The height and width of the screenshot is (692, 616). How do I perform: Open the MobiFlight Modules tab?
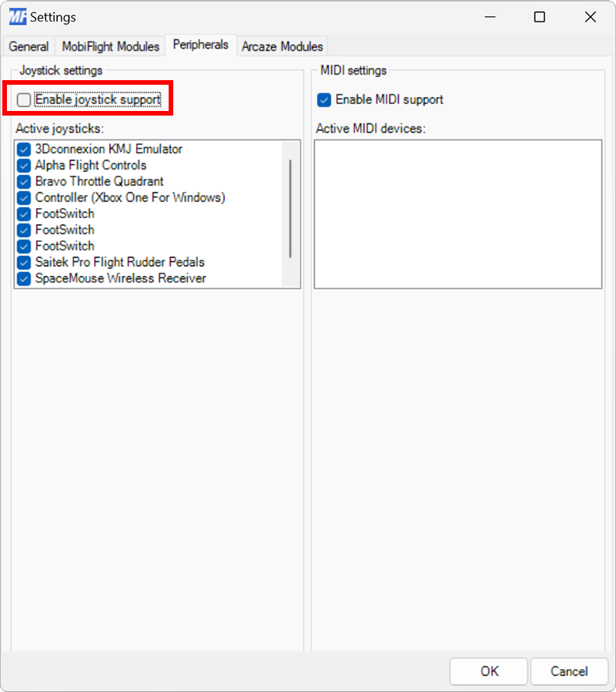tap(109, 46)
